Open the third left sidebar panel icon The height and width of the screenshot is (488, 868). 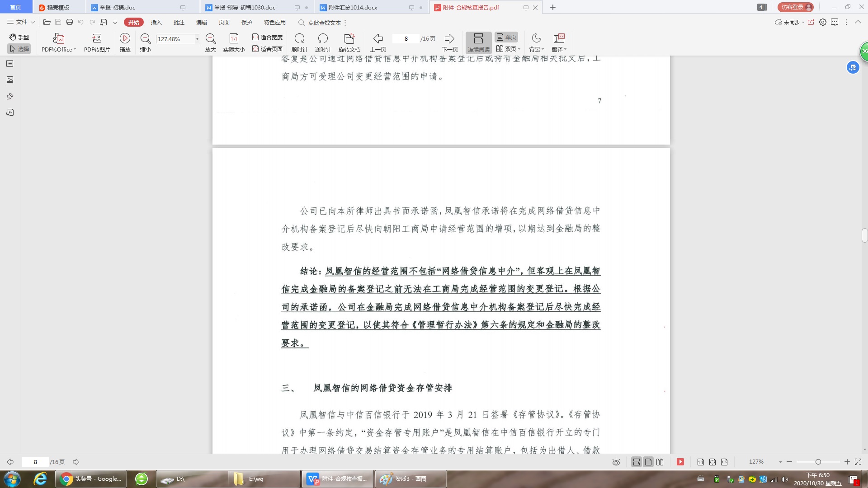[10, 96]
